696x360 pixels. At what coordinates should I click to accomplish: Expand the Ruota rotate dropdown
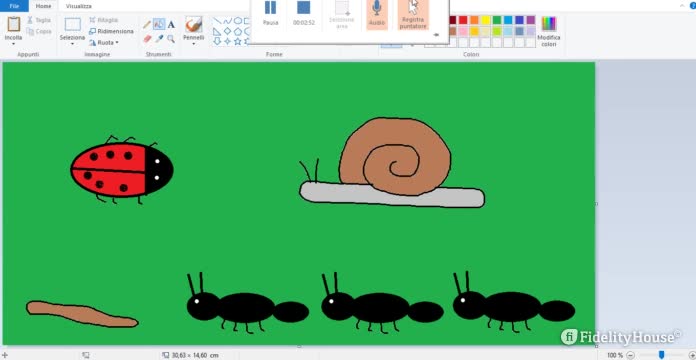pyautogui.click(x=104, y=43)
